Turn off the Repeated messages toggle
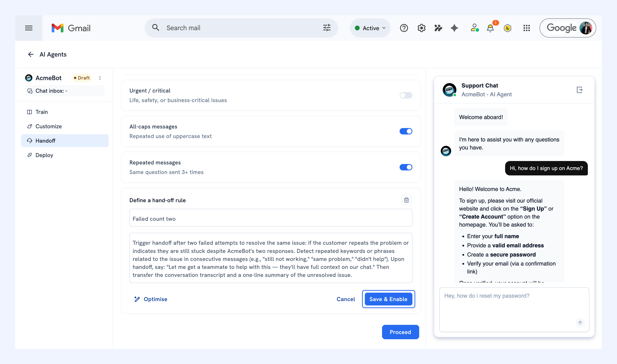 tap(406, 167)
